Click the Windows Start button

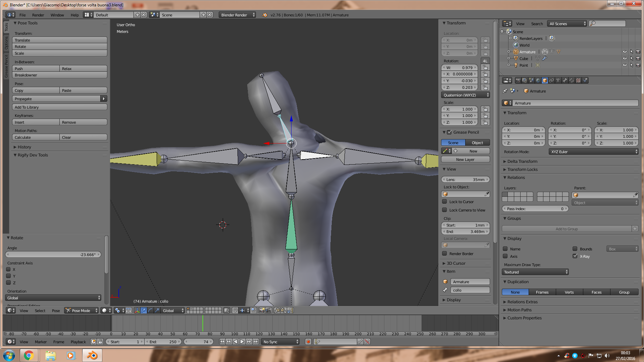pos(9,355)
